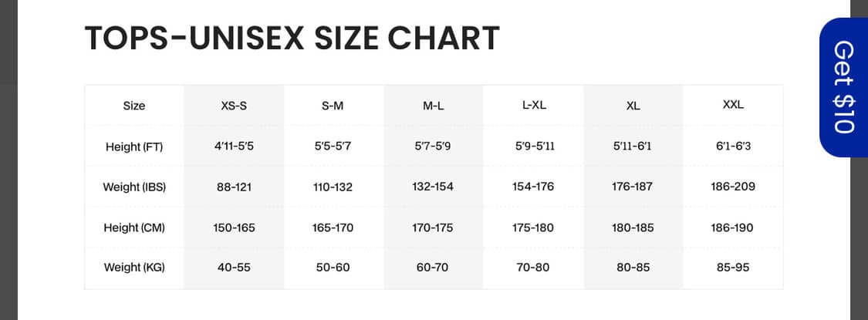The width and height of the screenshot is (868, 320).
Task: Select the 5'7-5'9 height cell
Action: click(x=434, y=147)
